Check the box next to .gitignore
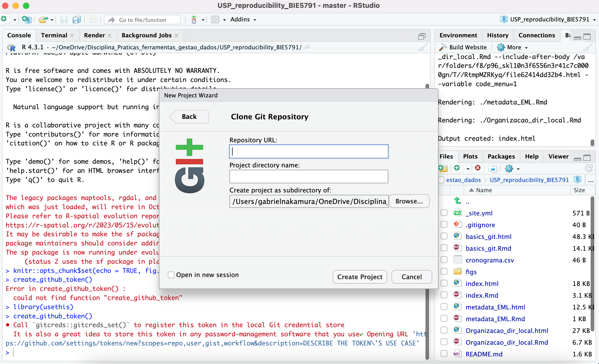The height and width of the screenshot is (364, 599). tap(444, 225)
